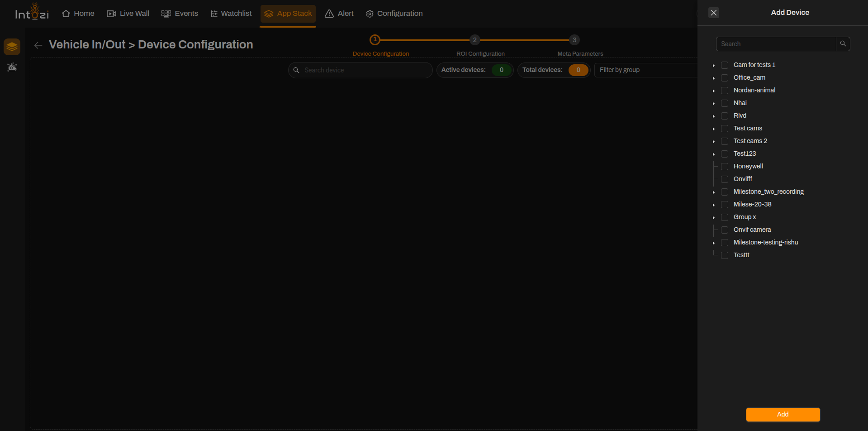Image resolution: width=868 pixels, height=431 pixels.
Task: Expand the Test cams group
Action: (714, 129)
